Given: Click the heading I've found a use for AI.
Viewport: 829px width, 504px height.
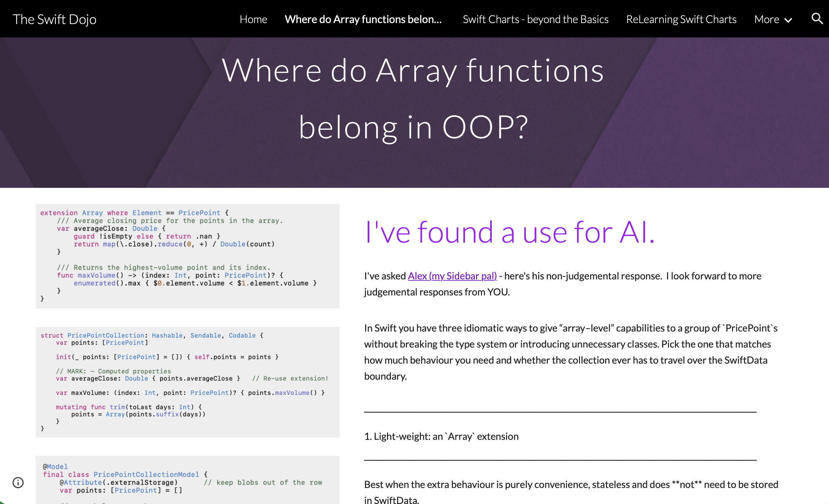Looking at the screenshot, I should click(x=510, y=232).
